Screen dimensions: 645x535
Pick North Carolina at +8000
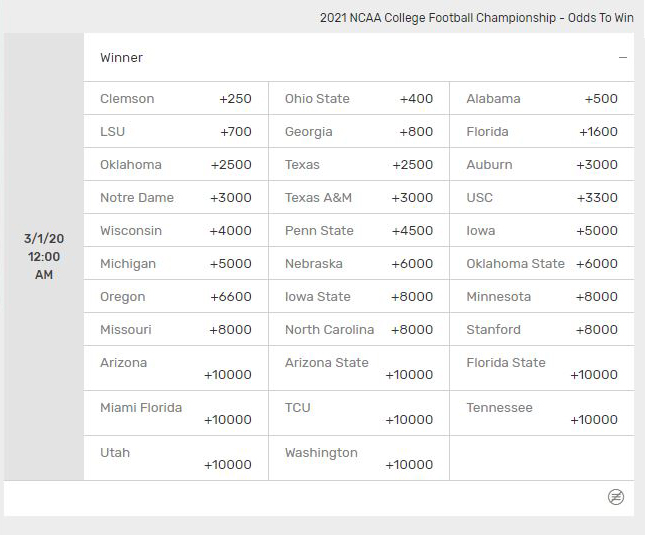click(x=359, y=330)
